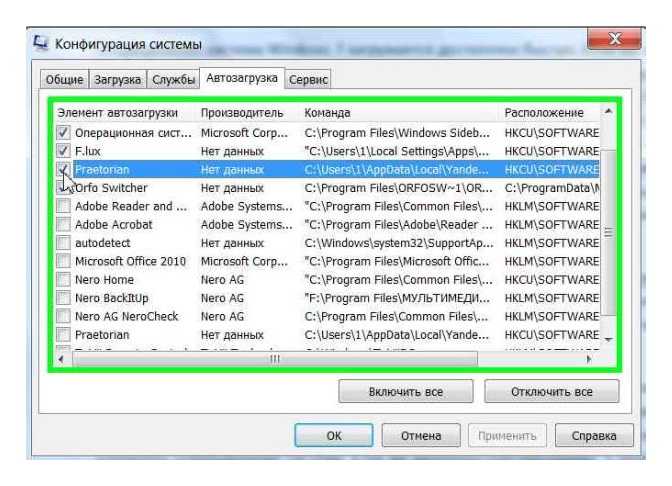Click the Включить все button
Viewport: 672px width, 486px height.
click(x=406, y=391)
